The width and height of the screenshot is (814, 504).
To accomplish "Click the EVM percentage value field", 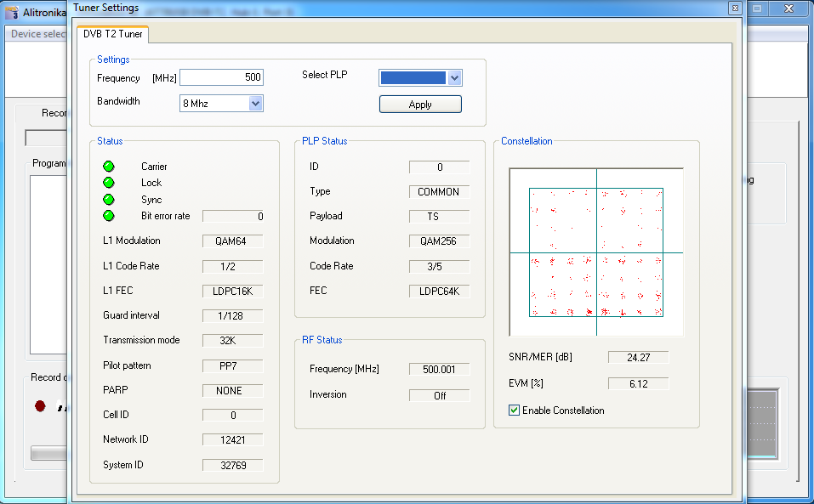I will click(638, 384).
